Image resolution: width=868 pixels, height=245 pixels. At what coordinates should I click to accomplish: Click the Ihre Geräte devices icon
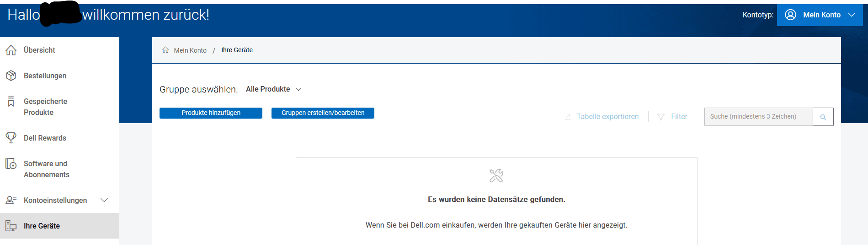tap(11, 226)
